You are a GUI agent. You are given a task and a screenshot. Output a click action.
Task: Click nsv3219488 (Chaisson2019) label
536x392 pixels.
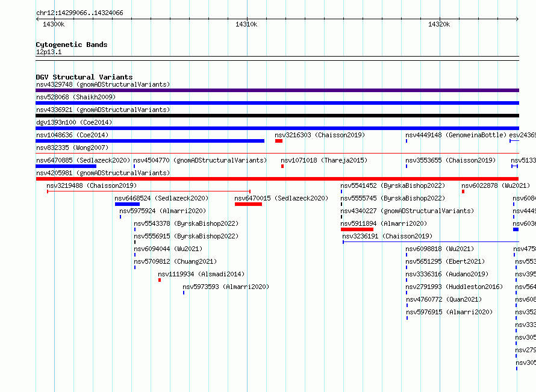pos(92,185)
